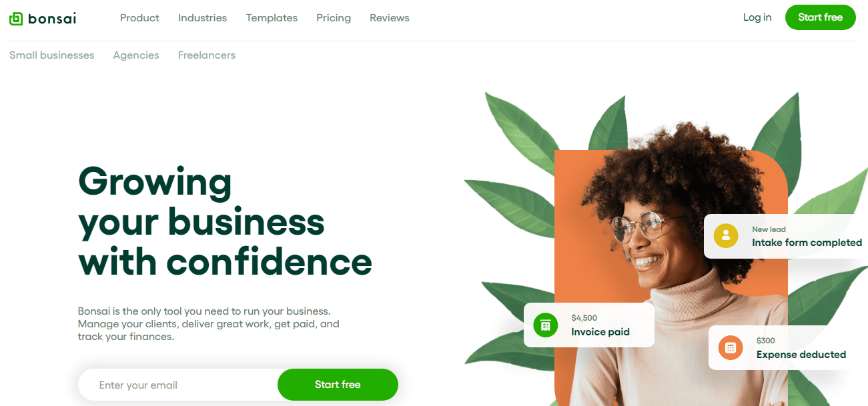Select the Freelancers tab
This screenshot has height=406, width=868.
(207, 55)
